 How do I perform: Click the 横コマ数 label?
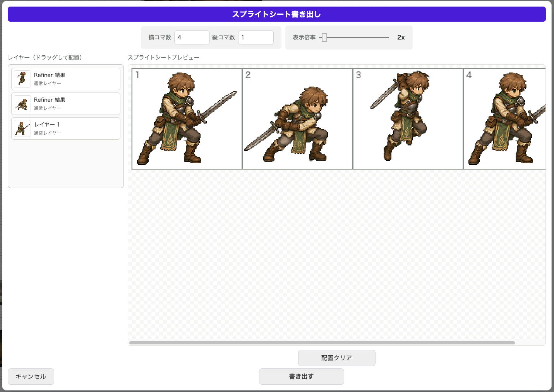160,38
